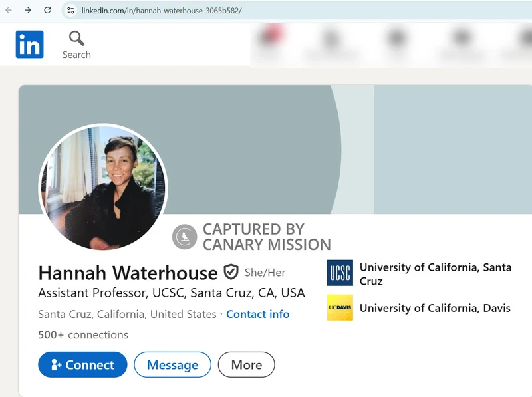Click the LinkedIn logo icon
Viewport: 532px width, 397px height.
click(x=29, y=44)
